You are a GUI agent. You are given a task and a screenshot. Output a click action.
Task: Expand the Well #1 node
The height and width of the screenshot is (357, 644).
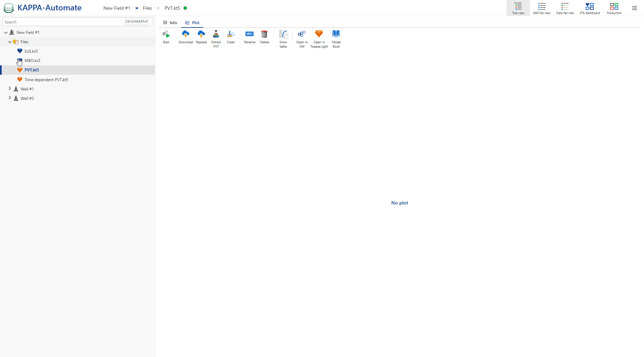(x=10, y=88)
